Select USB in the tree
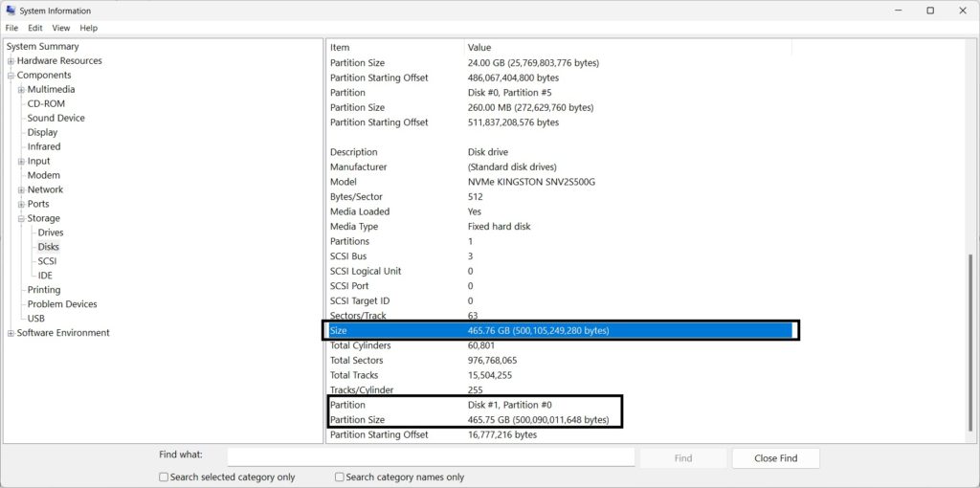Image resolution: width=980 pixels, height=488 pixels. coord(35,320)
